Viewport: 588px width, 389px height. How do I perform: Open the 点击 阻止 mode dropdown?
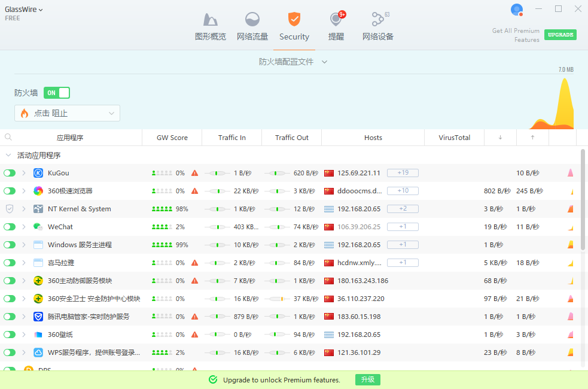point(67,113)
